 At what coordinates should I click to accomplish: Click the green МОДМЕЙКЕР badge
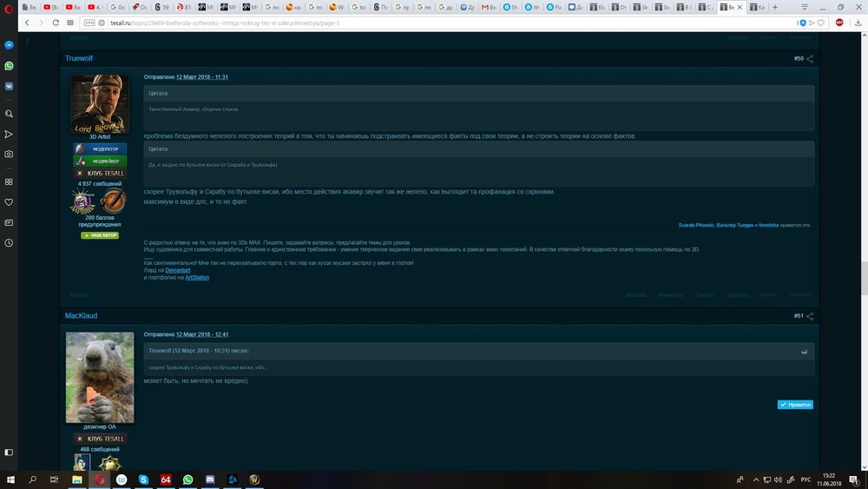point(100,162)
